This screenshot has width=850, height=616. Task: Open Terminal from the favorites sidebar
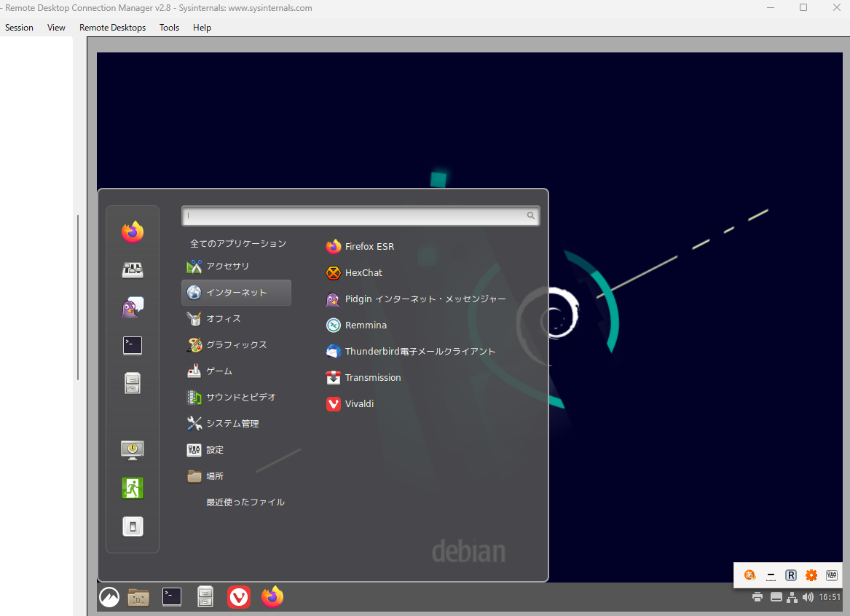[133, 345]
